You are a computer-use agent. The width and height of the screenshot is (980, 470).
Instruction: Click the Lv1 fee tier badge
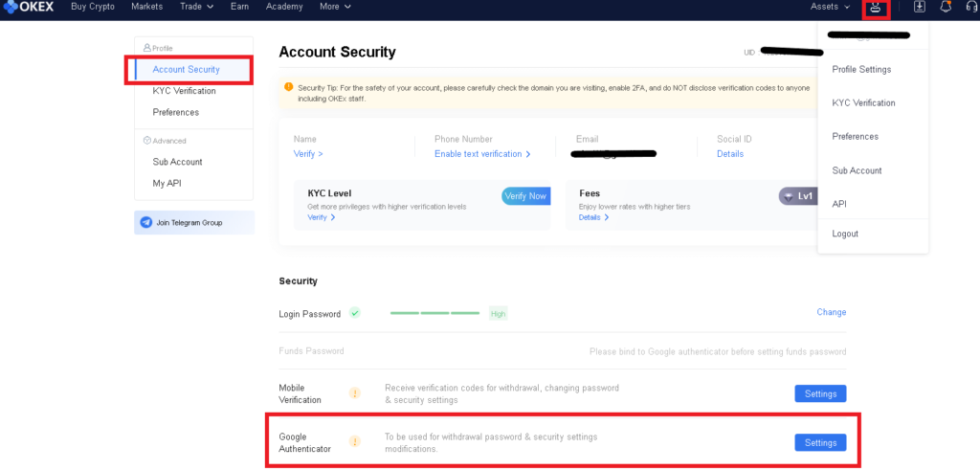coord(798,196)
